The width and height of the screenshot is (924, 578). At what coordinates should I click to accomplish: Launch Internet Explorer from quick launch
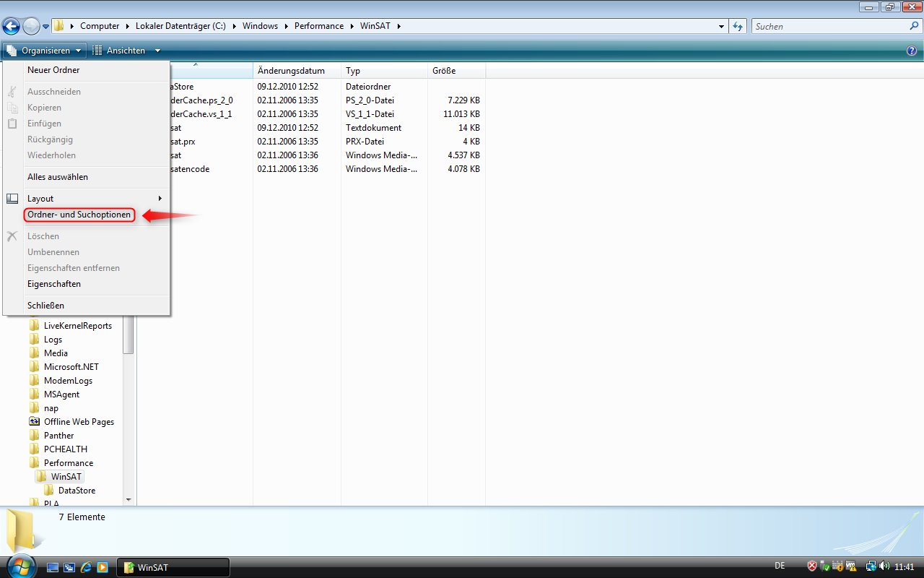(x=86, y=567)
